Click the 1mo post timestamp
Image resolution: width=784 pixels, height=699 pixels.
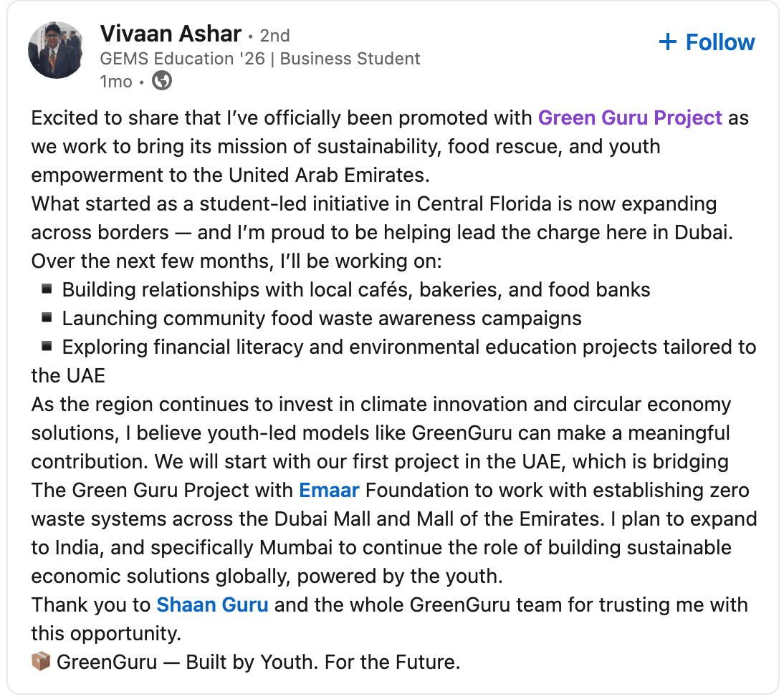116,82
